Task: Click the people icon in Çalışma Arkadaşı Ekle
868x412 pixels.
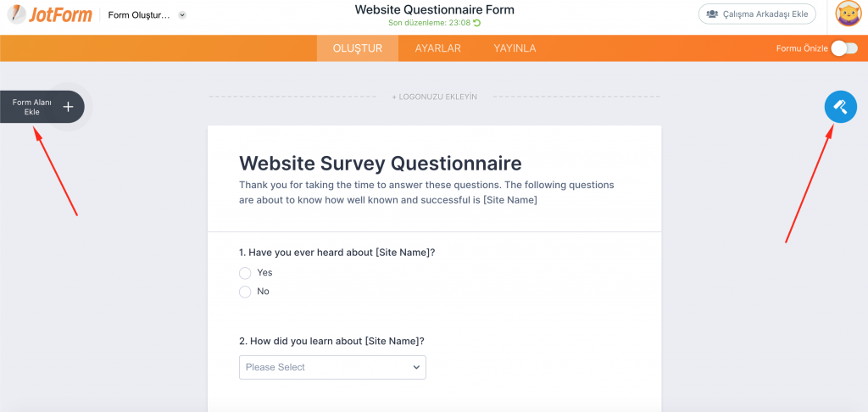Action: 713,14
